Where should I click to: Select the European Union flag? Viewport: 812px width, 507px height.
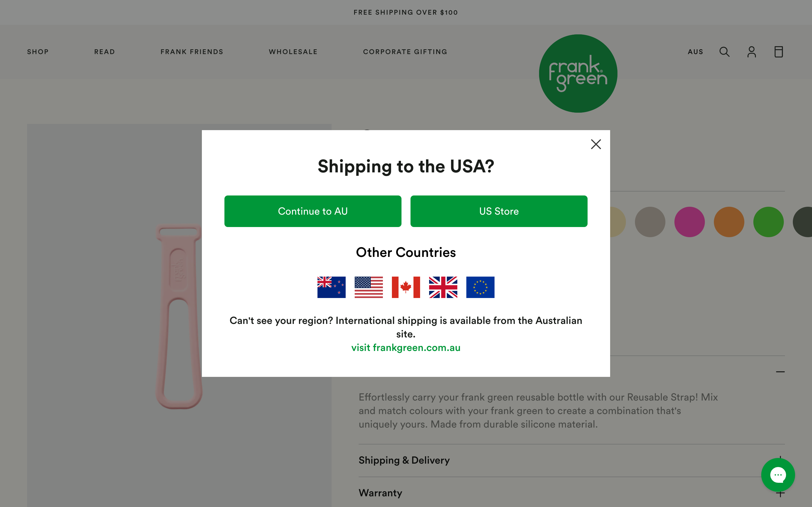coord(480,287)
